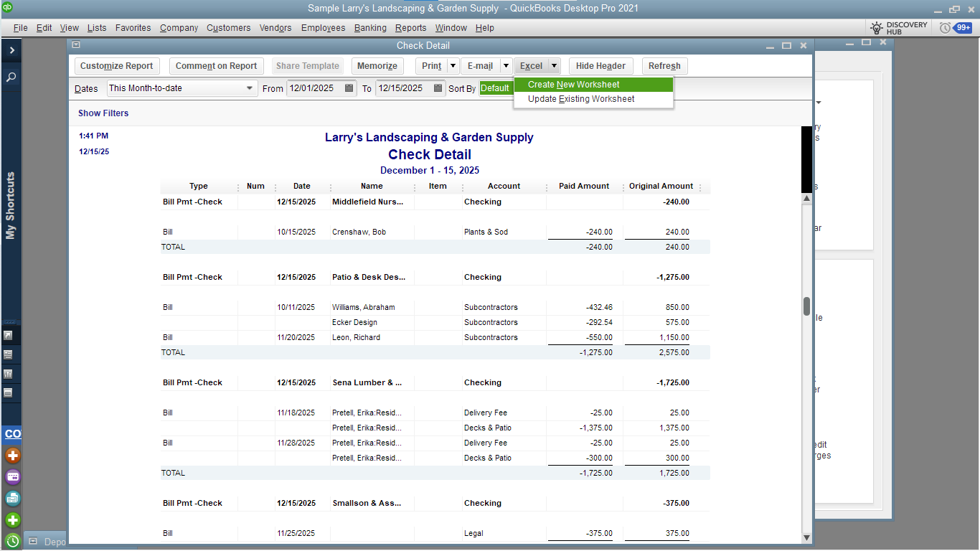
Task: Click the Print button
Action: tap(431, 66)
